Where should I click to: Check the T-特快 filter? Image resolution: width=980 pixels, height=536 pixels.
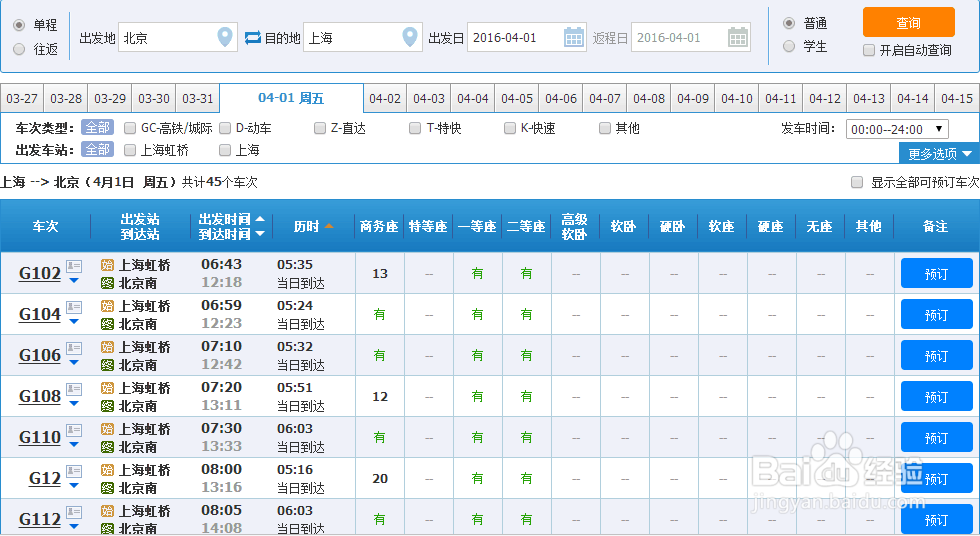[x=415, y=128]
